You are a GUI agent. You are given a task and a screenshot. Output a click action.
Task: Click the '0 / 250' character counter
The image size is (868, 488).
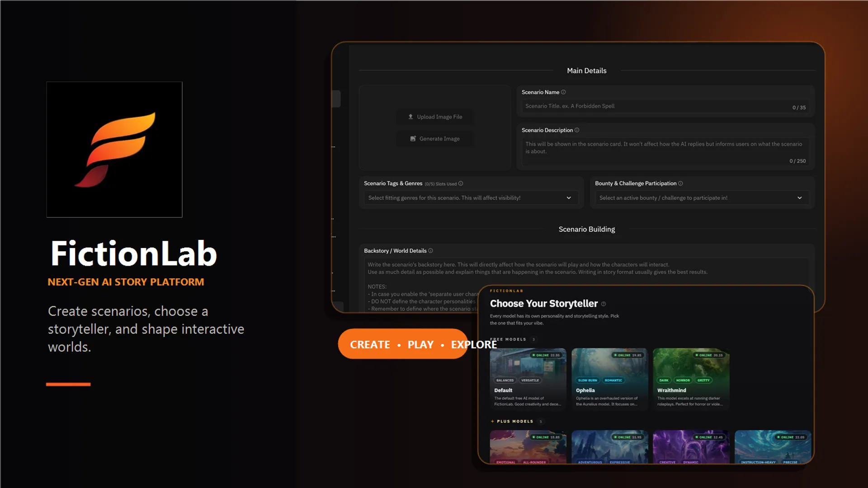[797, 161]
